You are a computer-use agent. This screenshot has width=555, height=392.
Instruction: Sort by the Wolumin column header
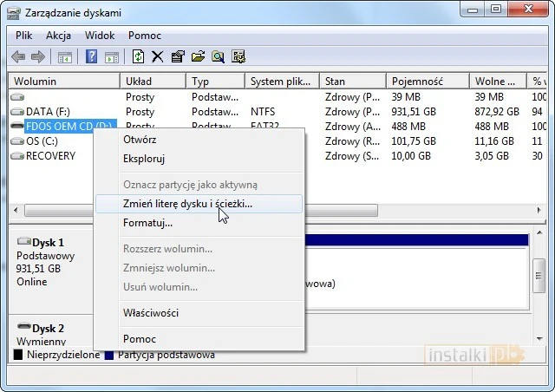pyautogui.click(x=64, y=82)
